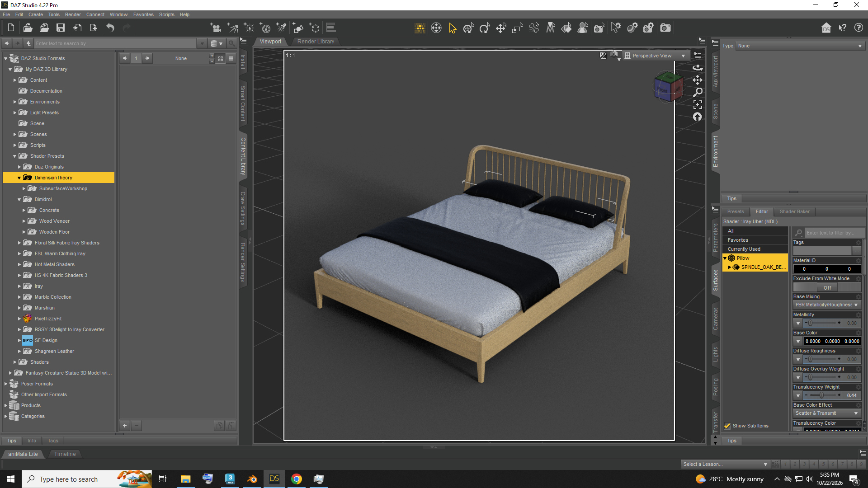Click the Undo arrow icon
Image resolution: width=868 pixels, height=488 pixels.
(110, 28)
